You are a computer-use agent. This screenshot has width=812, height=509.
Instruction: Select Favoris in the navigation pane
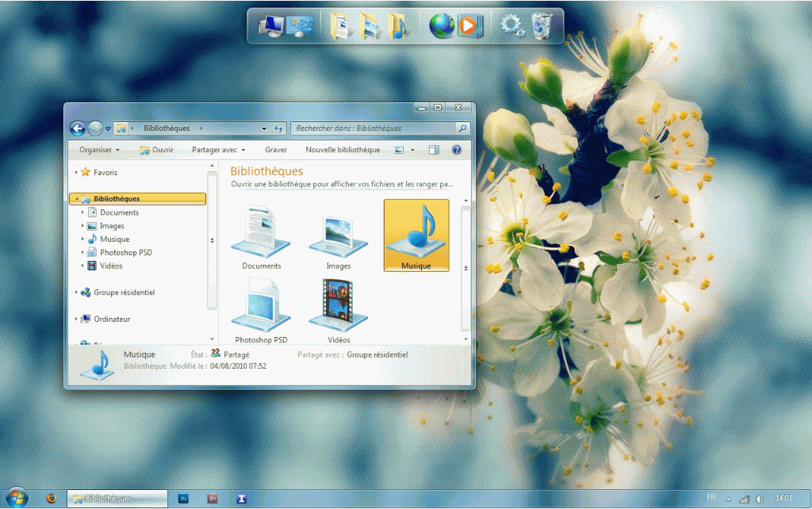105,172
